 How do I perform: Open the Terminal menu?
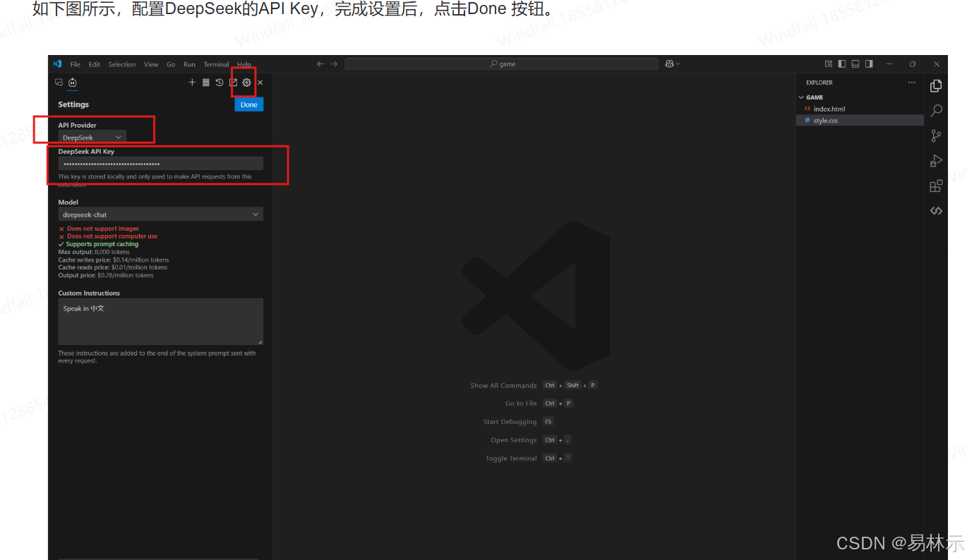tap(217, 64)
